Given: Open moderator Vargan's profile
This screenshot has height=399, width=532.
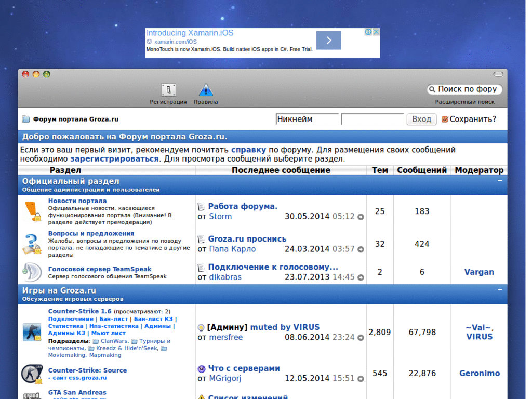Looking at the screenshot, I should click(478, 272).
